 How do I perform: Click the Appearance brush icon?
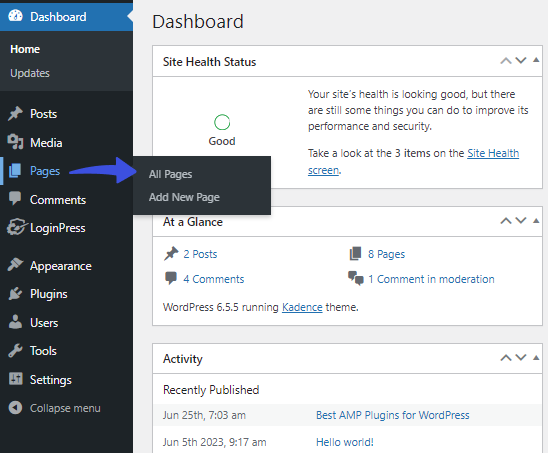[15, 265]
